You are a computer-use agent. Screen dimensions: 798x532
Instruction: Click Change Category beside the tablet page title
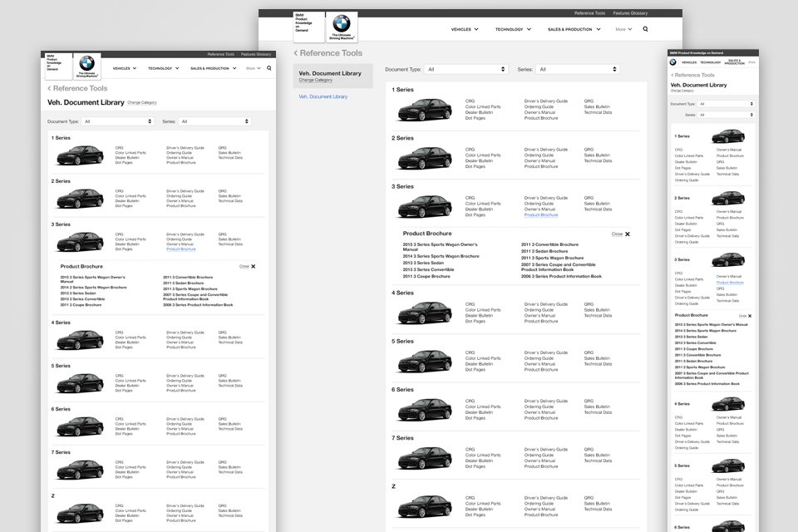point(142,103)
